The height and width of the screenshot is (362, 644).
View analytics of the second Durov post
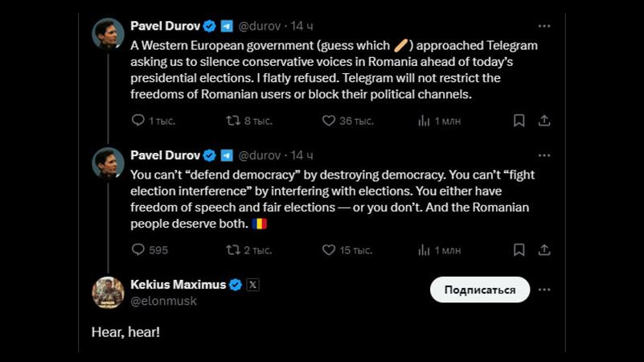(424, 250)
